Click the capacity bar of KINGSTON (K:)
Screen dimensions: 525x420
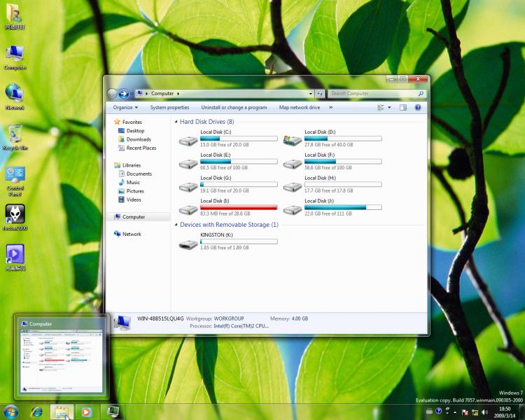[x=239, y=241]
